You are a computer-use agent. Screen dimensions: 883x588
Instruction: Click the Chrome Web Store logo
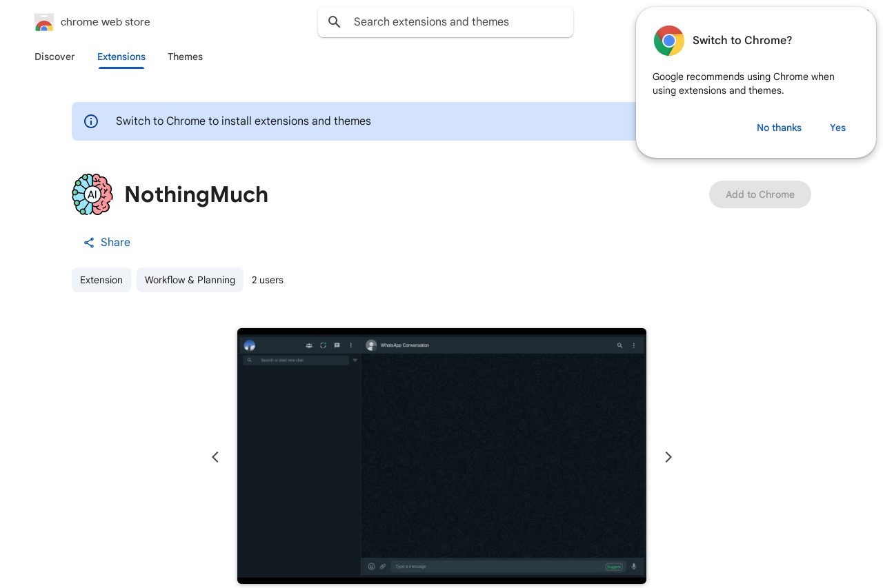click(x=44, y=22)
